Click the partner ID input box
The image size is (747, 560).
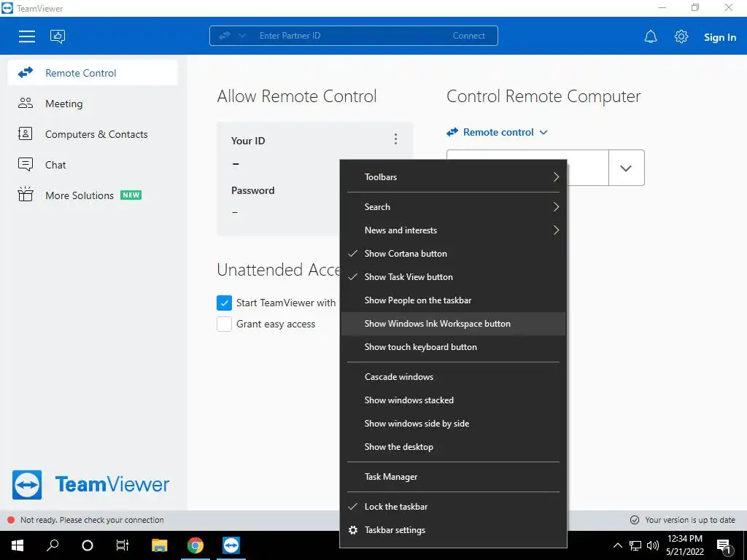(527, 168)
